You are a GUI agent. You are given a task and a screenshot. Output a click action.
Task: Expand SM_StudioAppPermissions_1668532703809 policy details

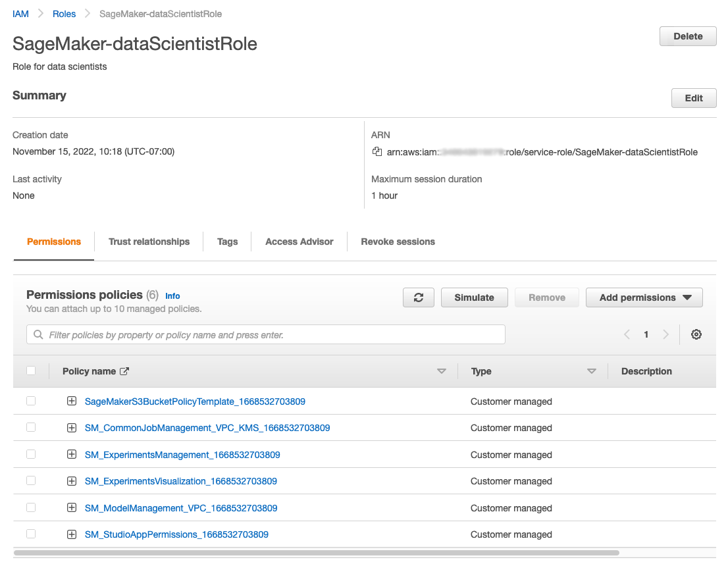(x=72, y=534)
